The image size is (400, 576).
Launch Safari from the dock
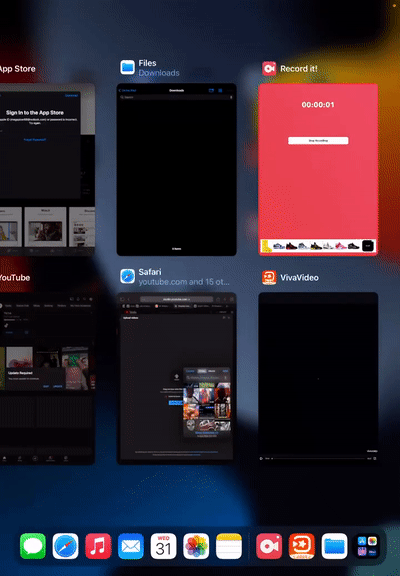click(65, 546)
